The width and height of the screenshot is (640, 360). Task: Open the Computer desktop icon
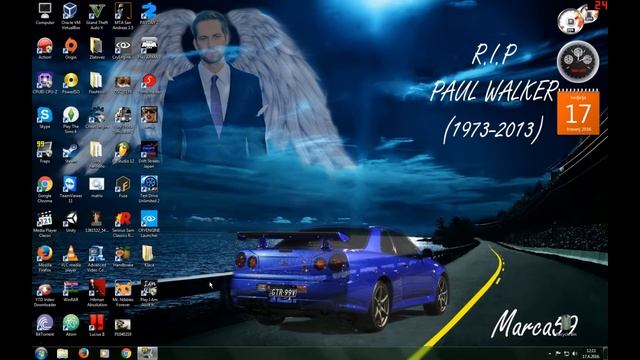tap(44, 13)
